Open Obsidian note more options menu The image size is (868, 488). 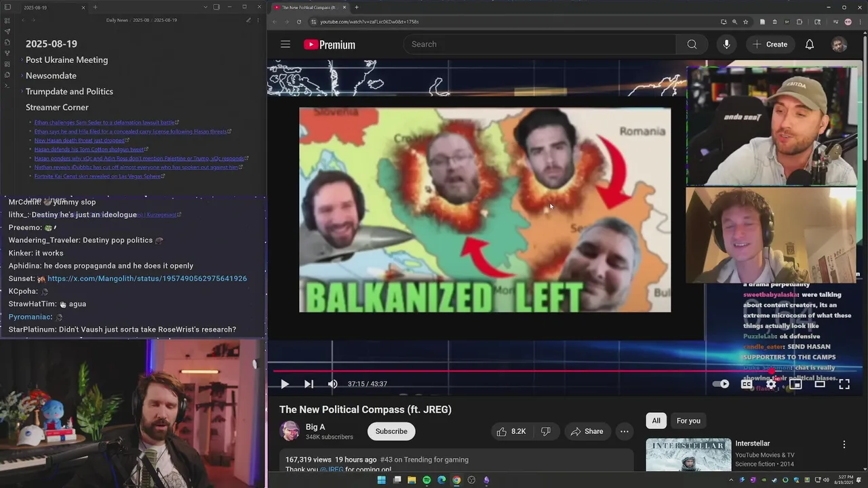pos(258,20)
